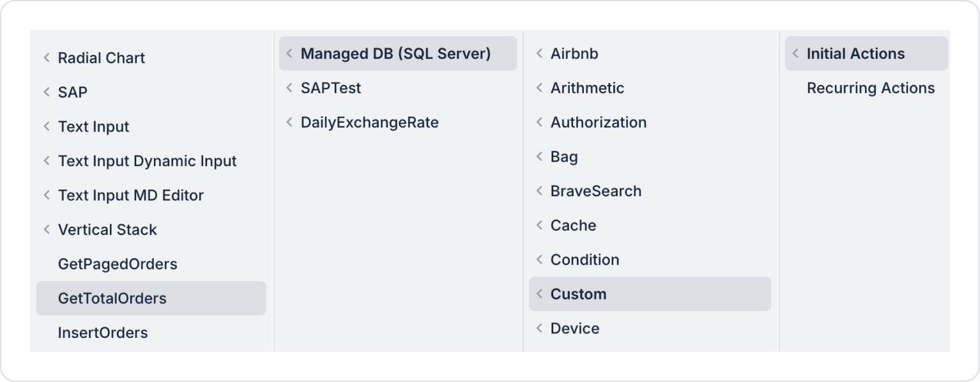
Task: Expand the Text Input item arrow
Action: point(47,126)
